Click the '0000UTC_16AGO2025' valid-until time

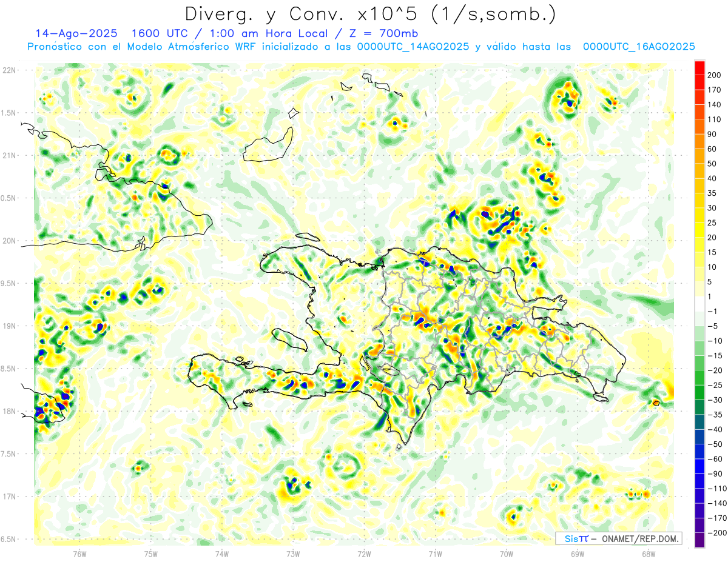point(639,47)
